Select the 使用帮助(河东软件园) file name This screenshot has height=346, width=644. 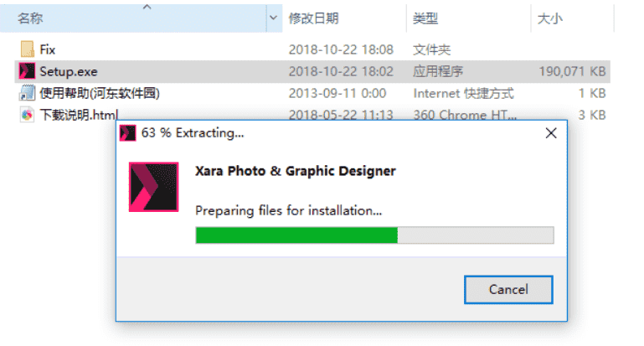tap(100, 93)
